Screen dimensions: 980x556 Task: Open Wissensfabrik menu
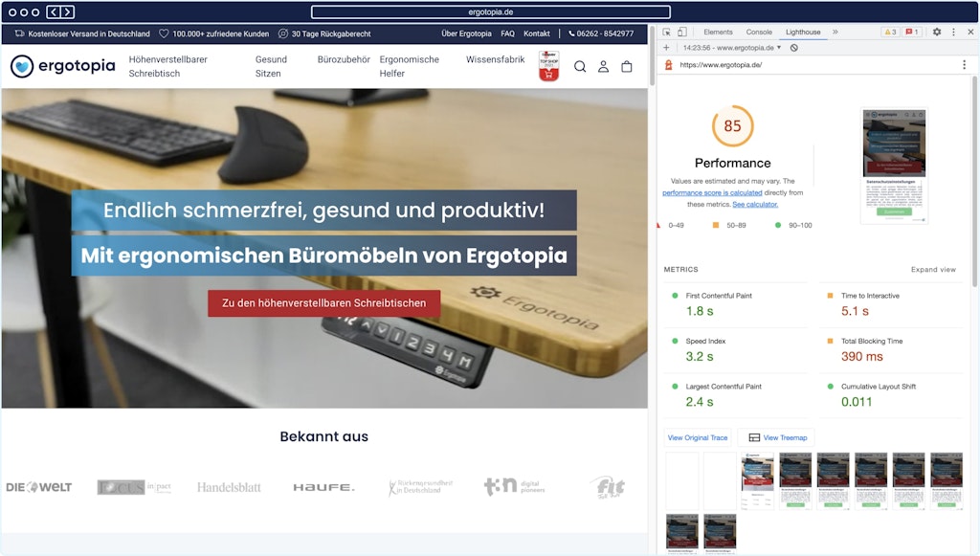point(495,59)
